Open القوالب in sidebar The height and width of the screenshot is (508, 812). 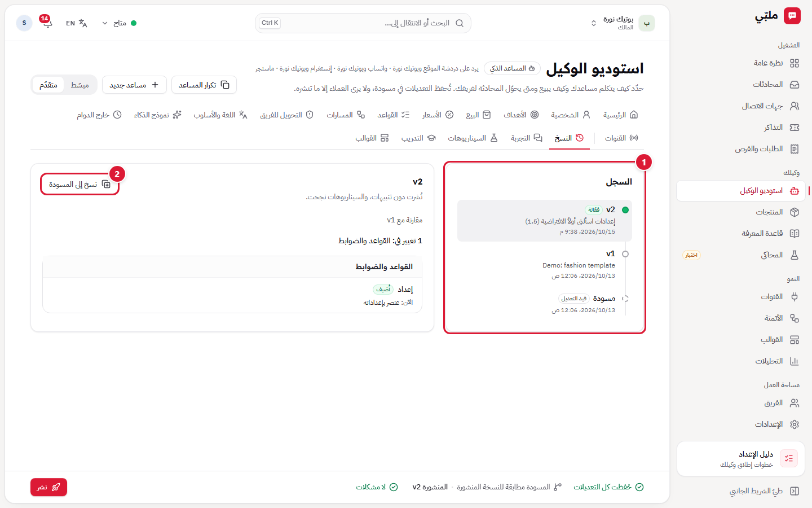740,340
